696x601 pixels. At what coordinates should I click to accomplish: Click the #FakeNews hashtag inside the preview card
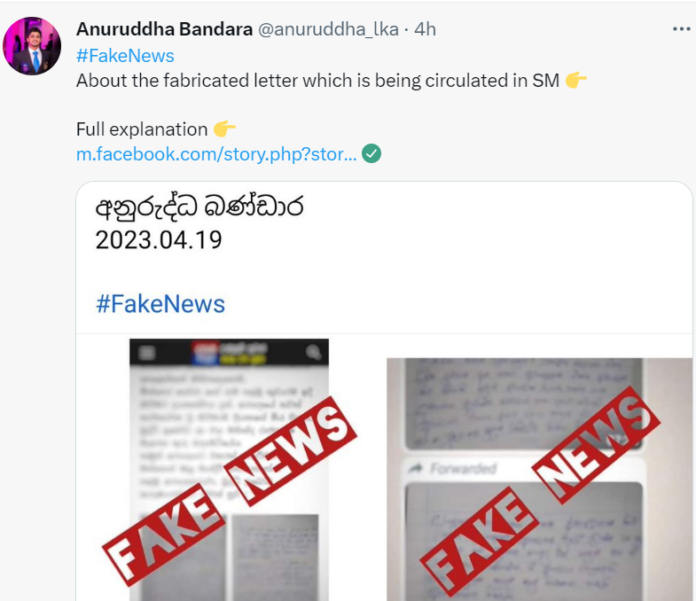click(160, 304)
